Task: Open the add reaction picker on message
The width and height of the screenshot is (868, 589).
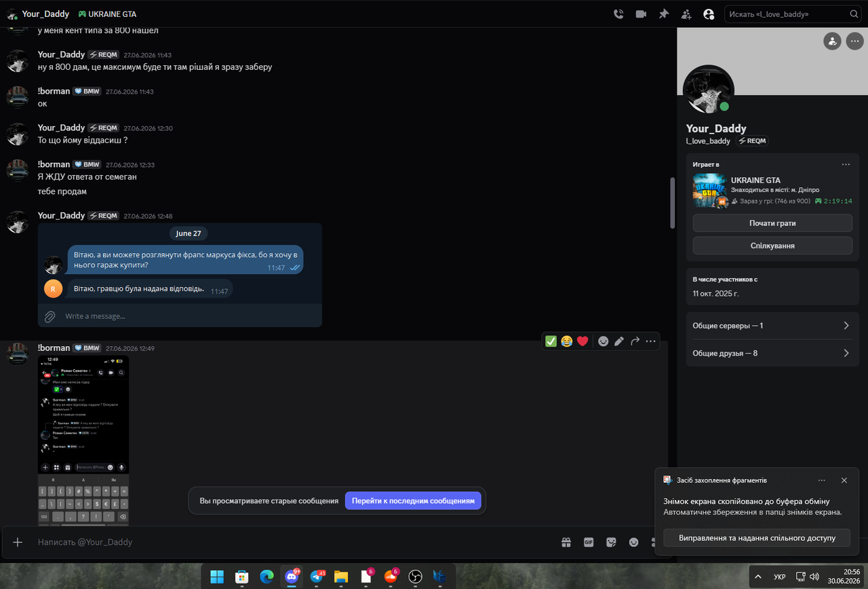Action: pyautogui.click(x=603, y=341)
